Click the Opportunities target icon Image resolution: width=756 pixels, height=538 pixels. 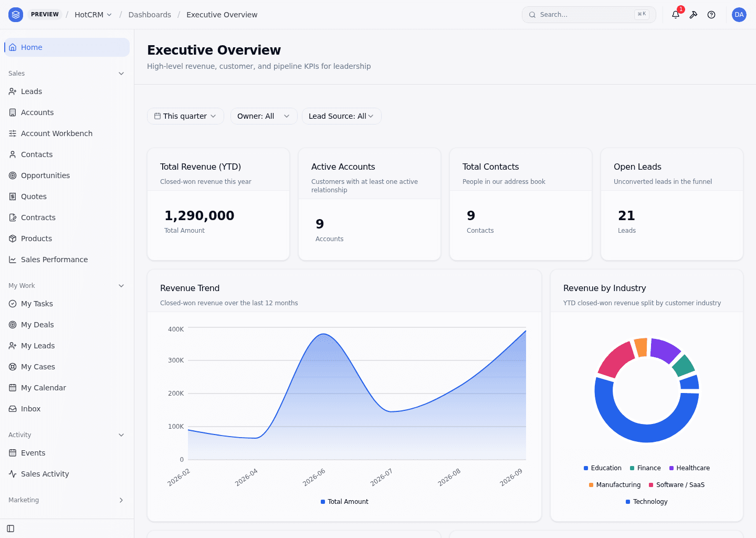(13, 175)
